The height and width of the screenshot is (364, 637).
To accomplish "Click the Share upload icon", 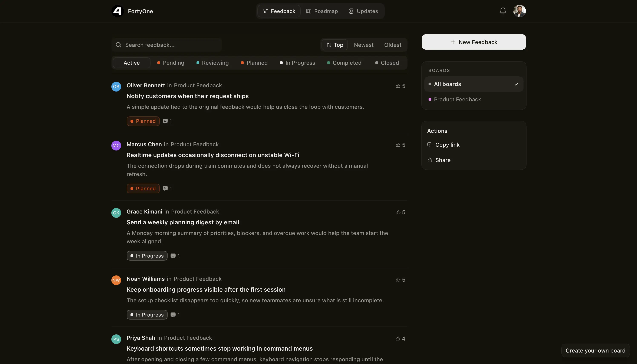I will click(430, 160).
